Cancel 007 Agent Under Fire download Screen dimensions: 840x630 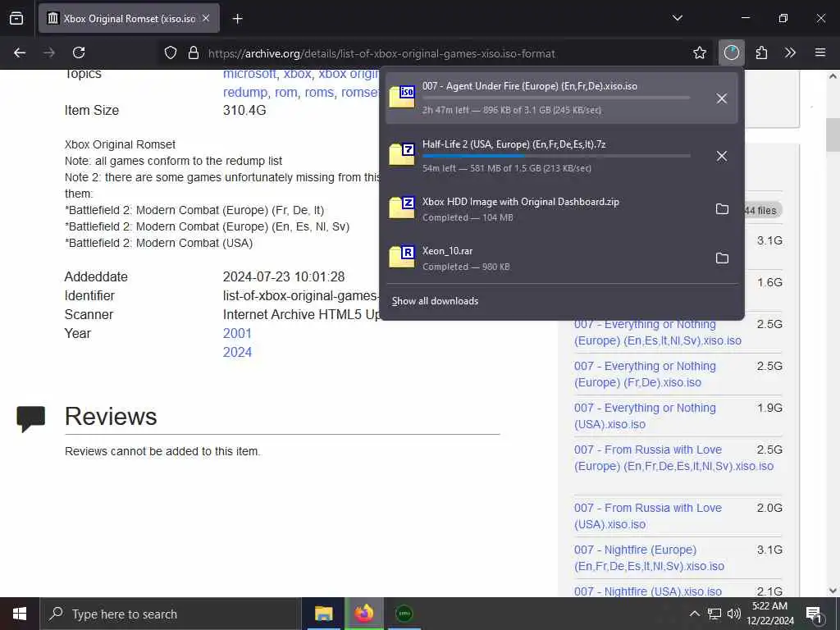pos(722,98)
